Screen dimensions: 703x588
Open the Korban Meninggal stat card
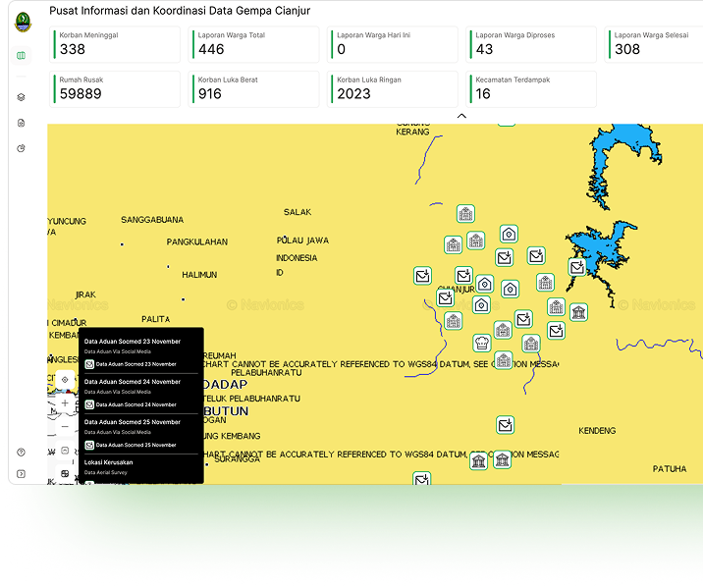point(118,44)
